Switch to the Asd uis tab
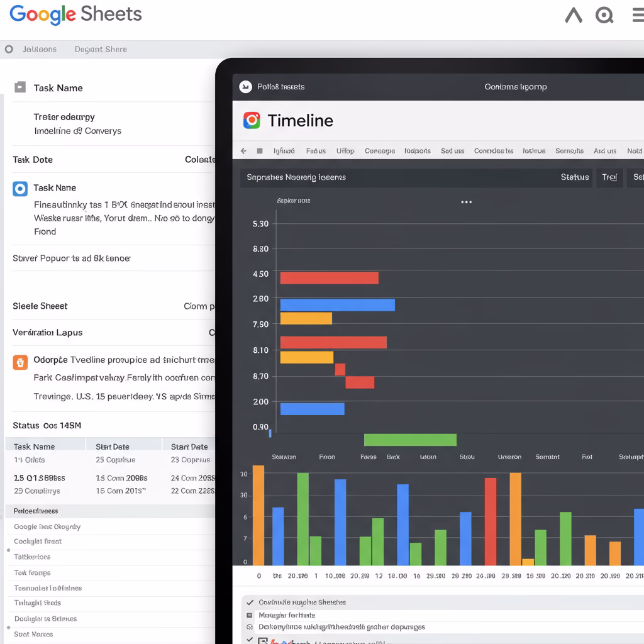This screenshot has height=644, width=644. [x=605, y=151]
